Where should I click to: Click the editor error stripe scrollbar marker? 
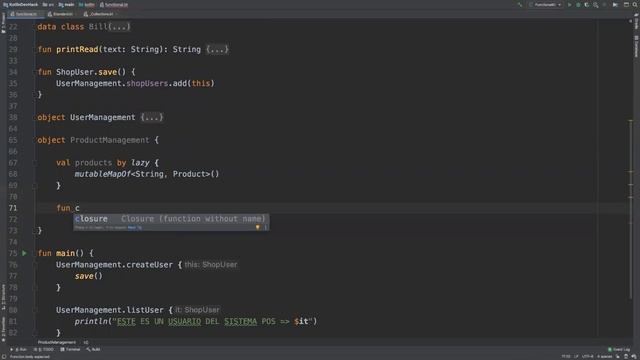631,120
